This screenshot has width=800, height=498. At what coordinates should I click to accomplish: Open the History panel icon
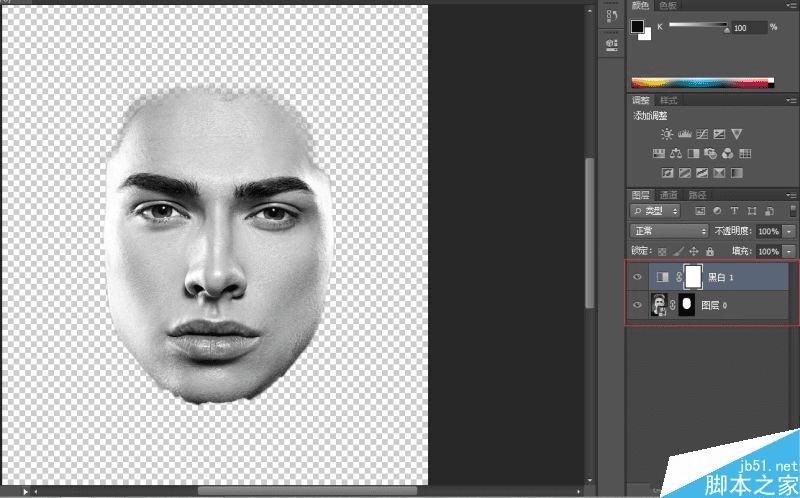coord(612,17)
